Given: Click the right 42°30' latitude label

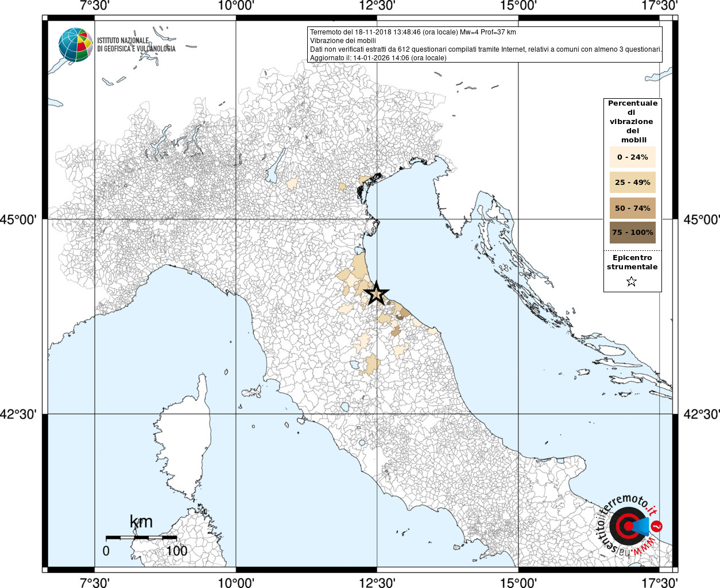Looking at the screenshot, I should [x=702, y=414].
